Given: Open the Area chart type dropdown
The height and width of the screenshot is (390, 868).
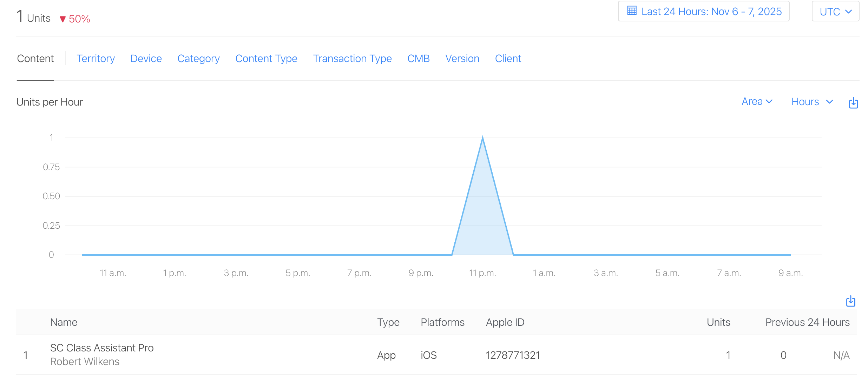Looking at the screenshot, I should click(757, 102).
